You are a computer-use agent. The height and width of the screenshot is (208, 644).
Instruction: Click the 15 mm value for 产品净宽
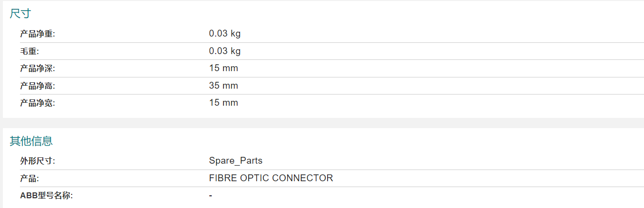point(223,103)
